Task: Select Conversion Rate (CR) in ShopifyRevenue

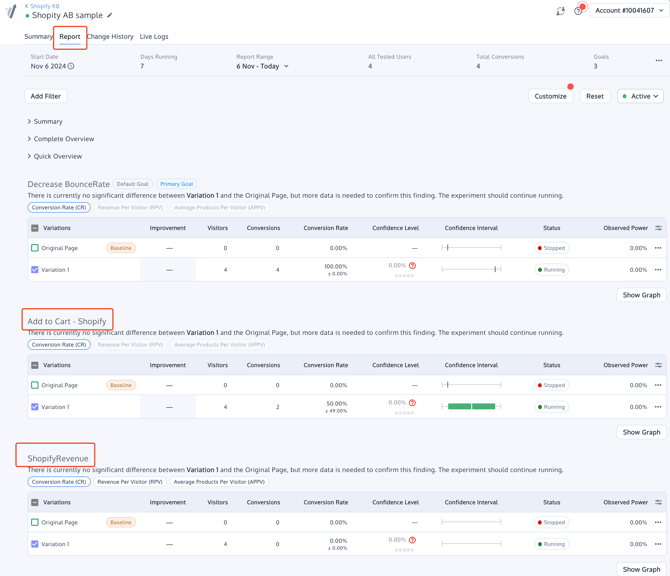Action: coord(59,482)
